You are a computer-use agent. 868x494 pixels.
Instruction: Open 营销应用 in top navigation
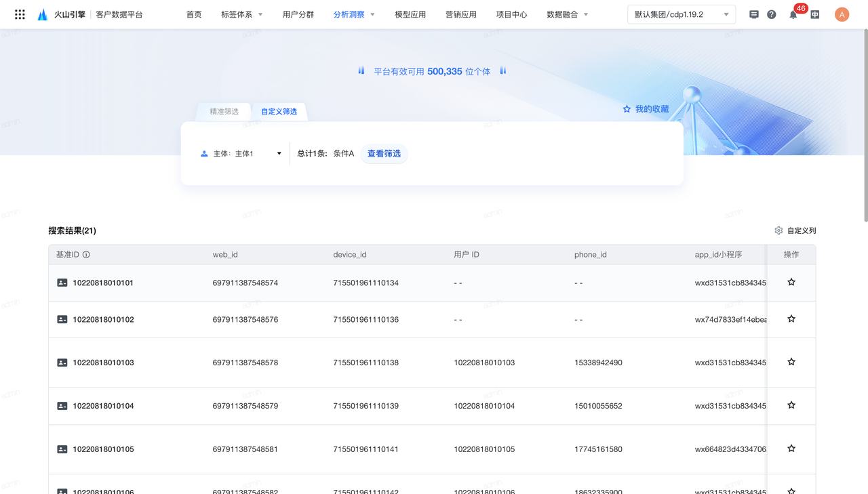pyautogui.click(x=461, y=14)
